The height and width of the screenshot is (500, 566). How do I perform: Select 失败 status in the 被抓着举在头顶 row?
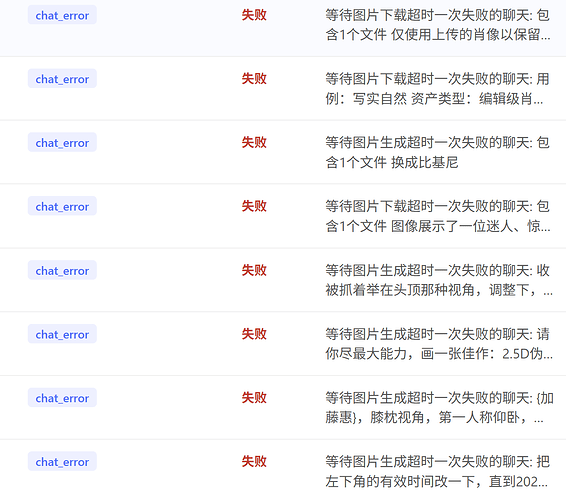click(254, 270)
